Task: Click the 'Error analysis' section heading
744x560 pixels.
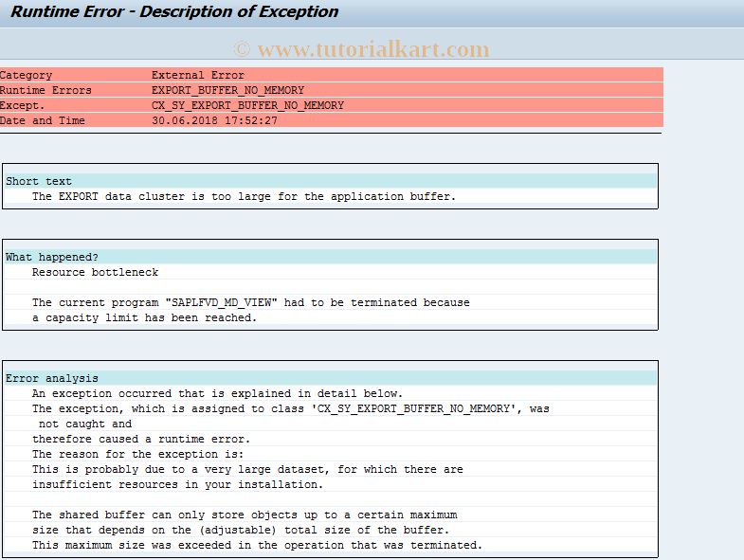Action: (52, 379)
